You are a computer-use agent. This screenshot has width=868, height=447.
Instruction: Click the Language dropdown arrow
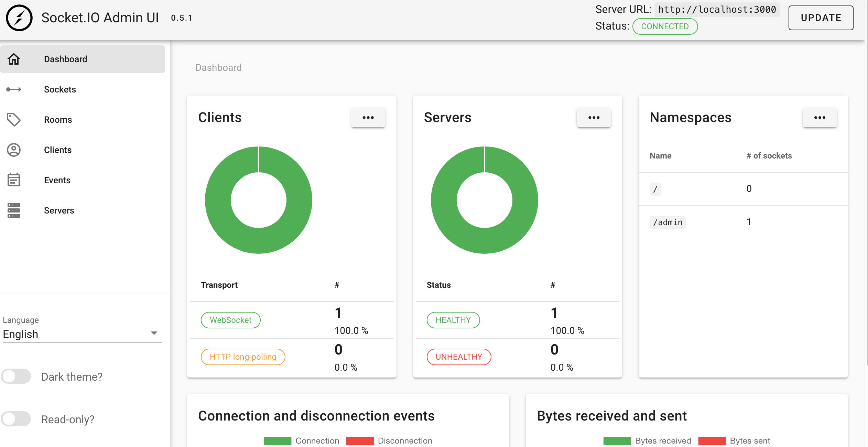tap(154, 333)
